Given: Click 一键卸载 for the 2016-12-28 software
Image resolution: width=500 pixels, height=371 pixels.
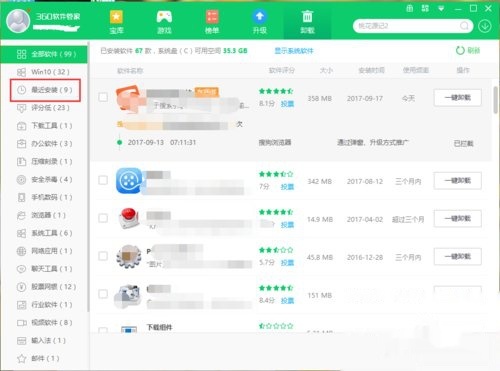Looking at the screenshot, I should point(458,257).
